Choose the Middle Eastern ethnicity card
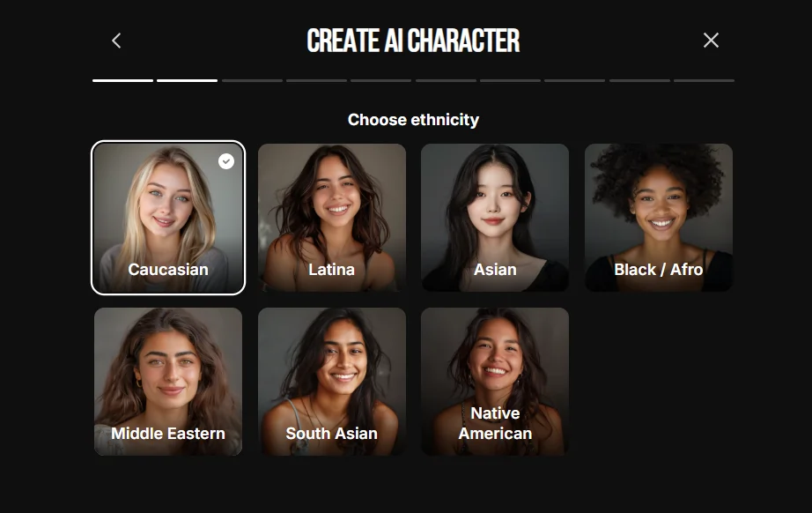This screenshot has width=812, height=513. (x=168, y=382)
